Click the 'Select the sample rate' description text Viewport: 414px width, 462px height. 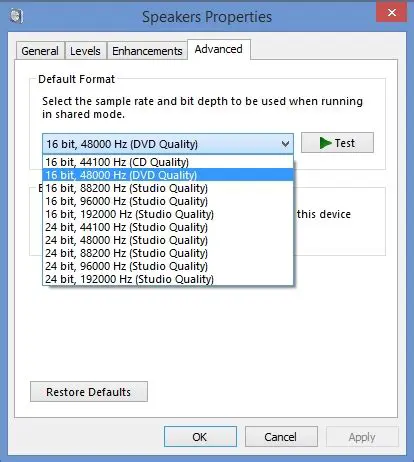point(202,107)
